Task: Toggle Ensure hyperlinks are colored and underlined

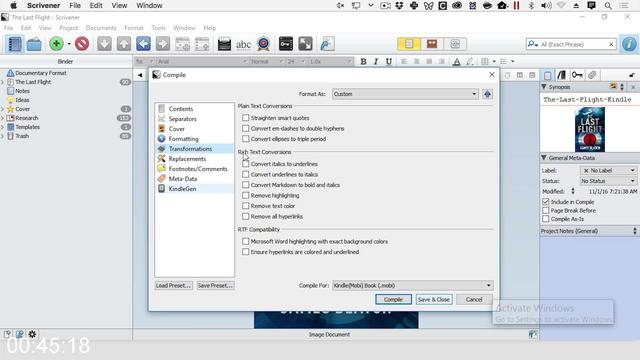Action: coord(245,252)
